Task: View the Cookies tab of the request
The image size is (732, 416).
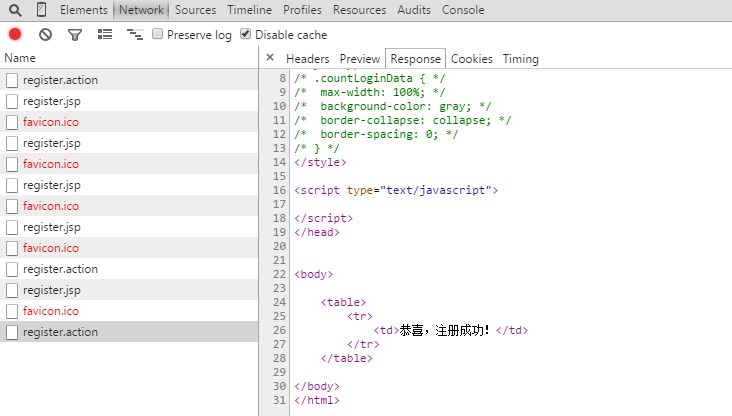Action: coord(472,59)
